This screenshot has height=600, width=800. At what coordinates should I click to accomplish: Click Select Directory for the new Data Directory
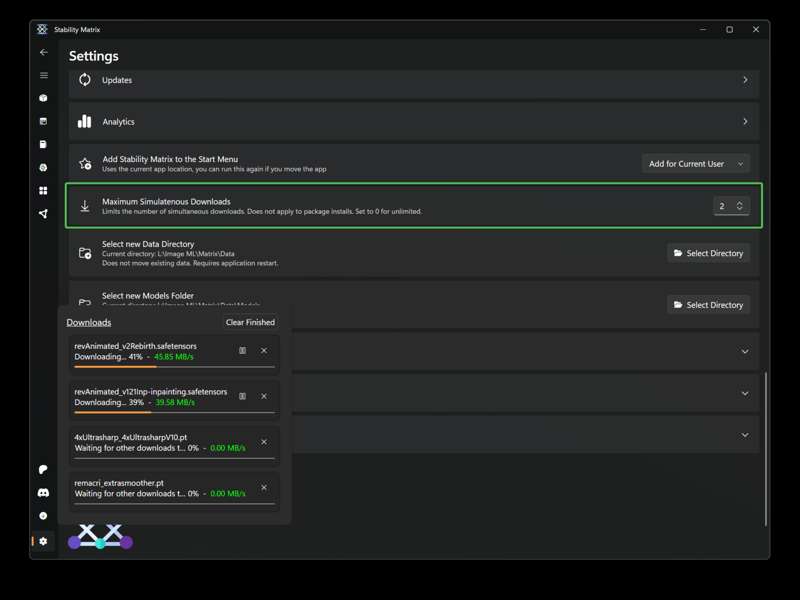click(x=708, y=253)
